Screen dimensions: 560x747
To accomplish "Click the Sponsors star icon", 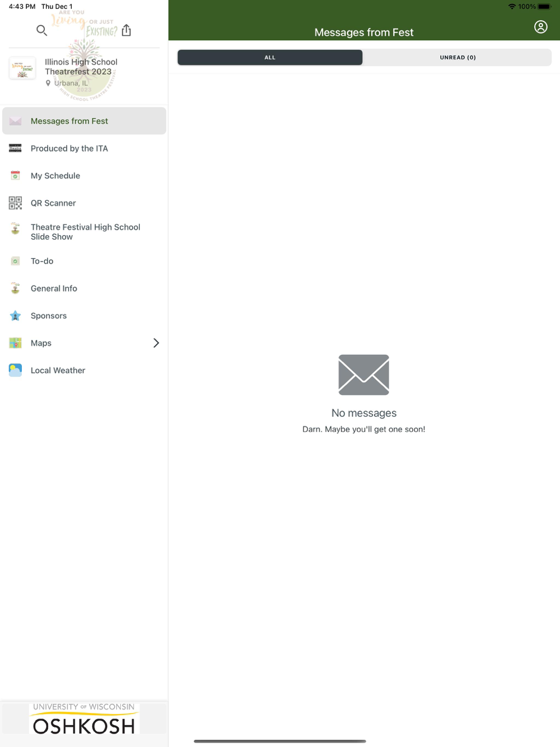I will point(15,316).
